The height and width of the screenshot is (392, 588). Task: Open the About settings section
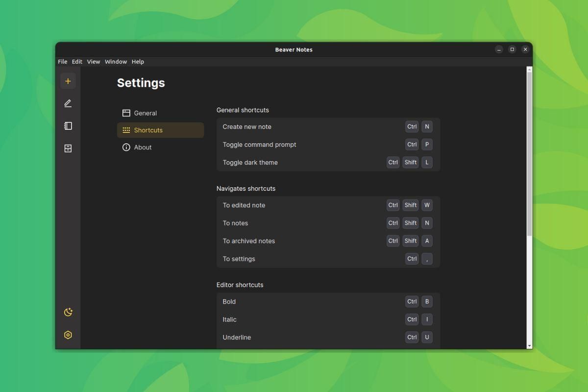[x=143, y=147]
